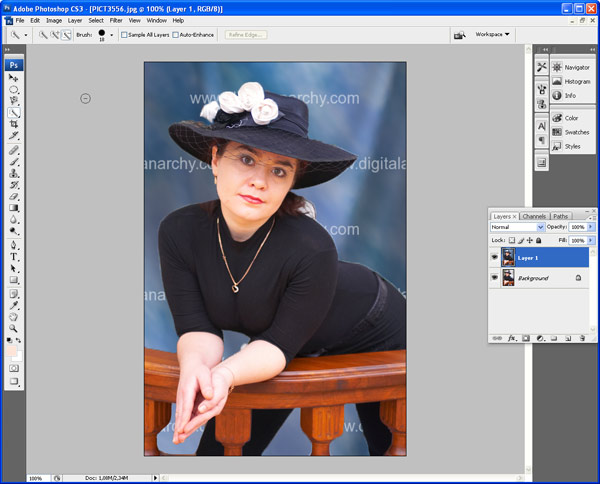Open the Filter menu

(x=116, y=20)
